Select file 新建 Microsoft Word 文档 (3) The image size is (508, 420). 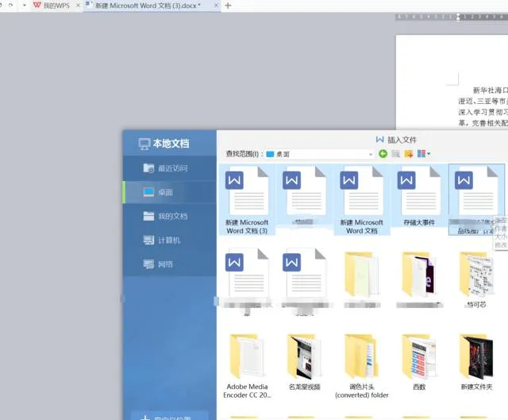tap(247, 199)
